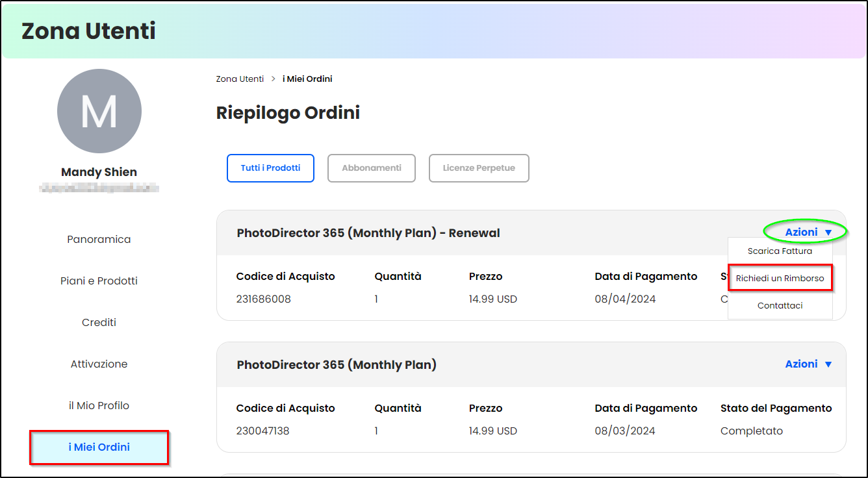868x478 pixels.
Task: Open the Crediti sidebar page
Action: point(99,322)
